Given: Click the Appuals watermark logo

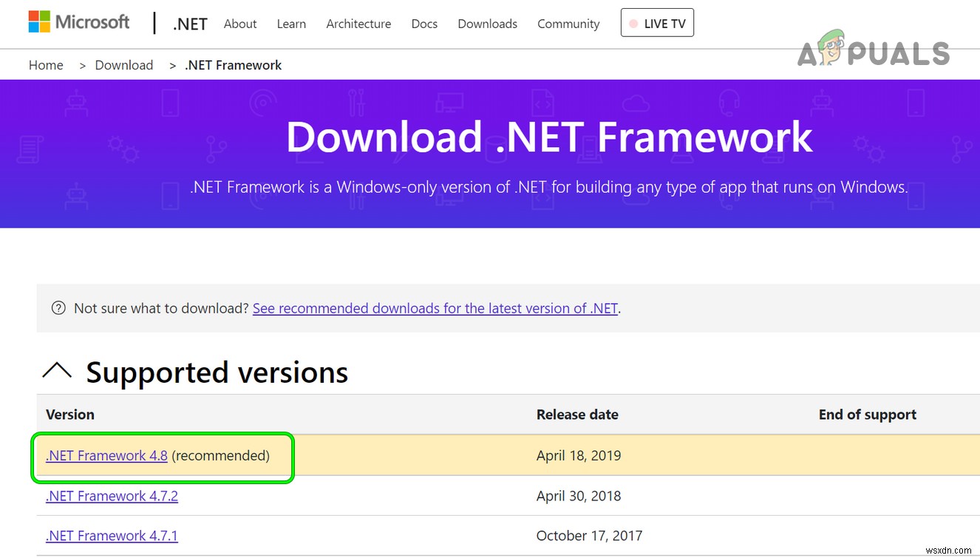Looking at the screenshot, I should tap(874, 52).
